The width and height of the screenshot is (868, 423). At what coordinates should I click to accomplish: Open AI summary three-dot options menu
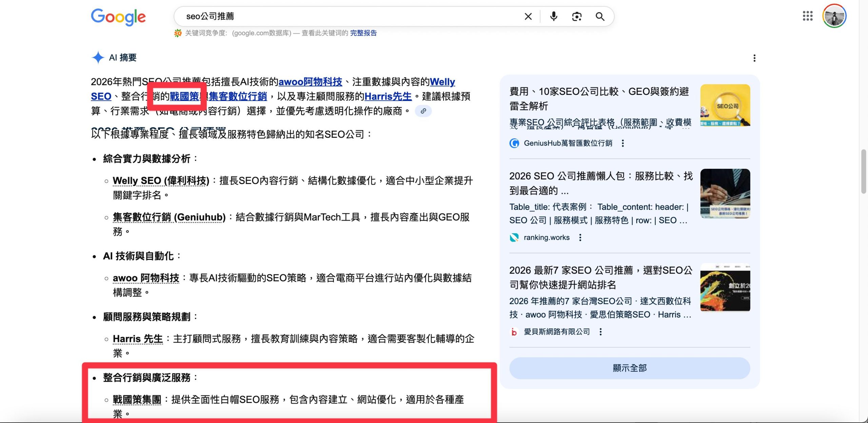point(754,58)
